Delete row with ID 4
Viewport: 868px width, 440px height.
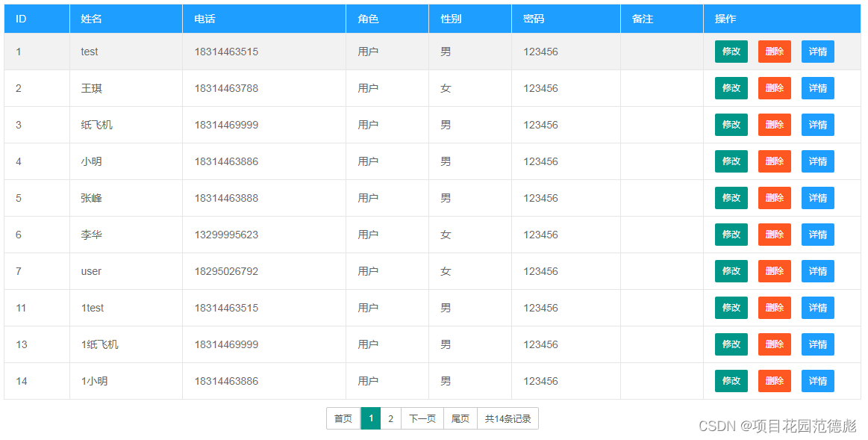click(x=774, y=161)
